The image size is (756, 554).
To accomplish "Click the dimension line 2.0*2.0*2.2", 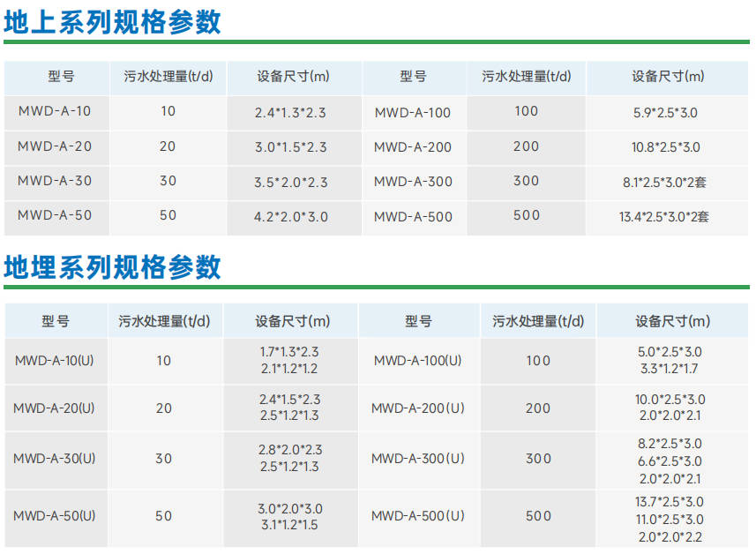I will click(670, 537).
